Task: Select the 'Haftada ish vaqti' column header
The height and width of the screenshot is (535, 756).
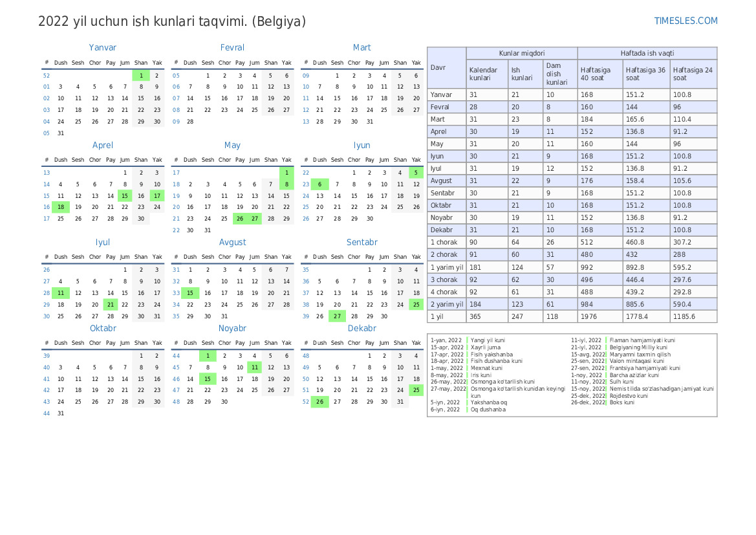Action: 647,53
